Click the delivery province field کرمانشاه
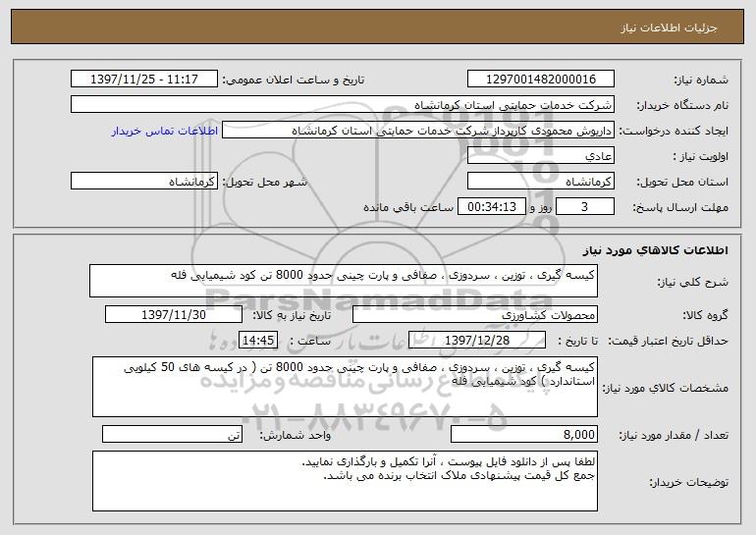The width and height of the screenshot is (756, 535). click(x=540, y=182)
